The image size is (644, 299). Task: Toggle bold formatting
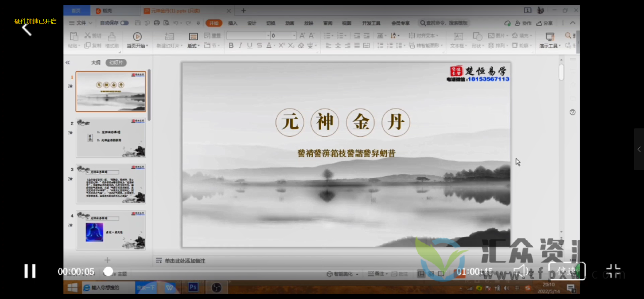coord(231,46)
